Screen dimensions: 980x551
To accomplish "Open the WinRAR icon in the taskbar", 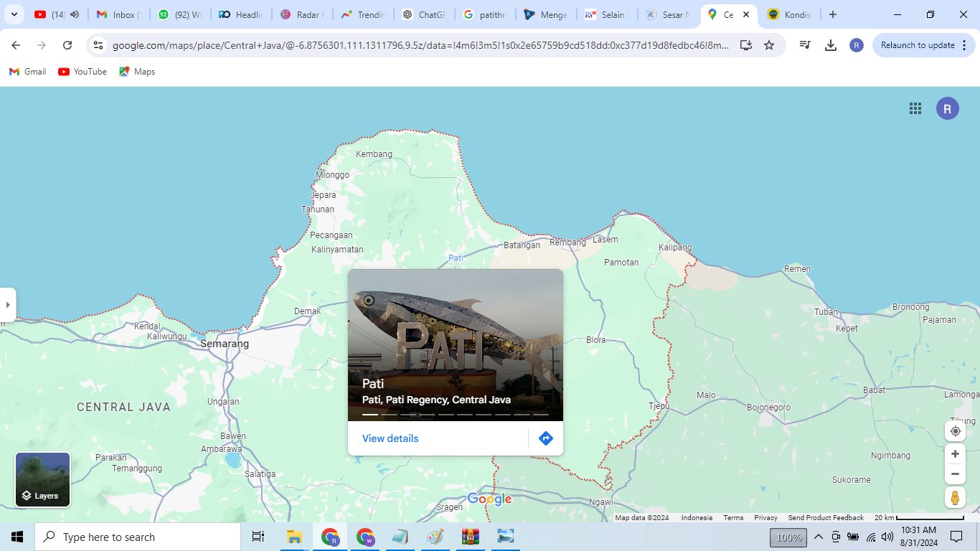I will tap(471, 537).
